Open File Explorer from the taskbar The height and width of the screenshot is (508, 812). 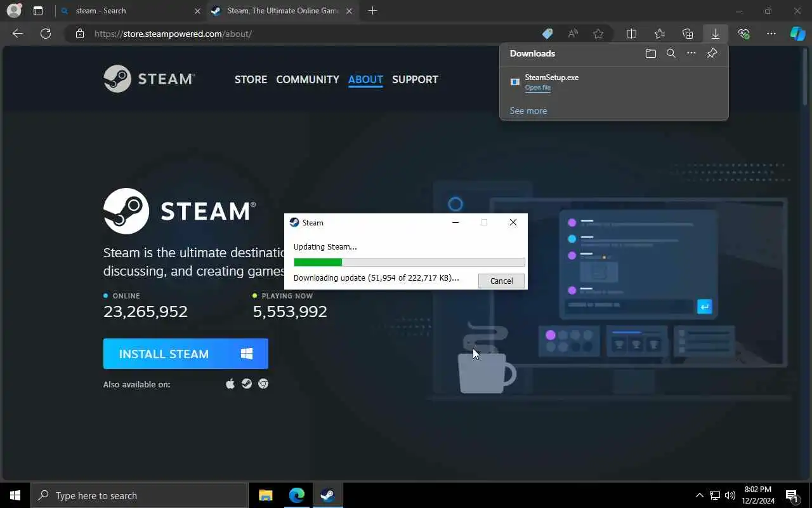click(266, 495)
